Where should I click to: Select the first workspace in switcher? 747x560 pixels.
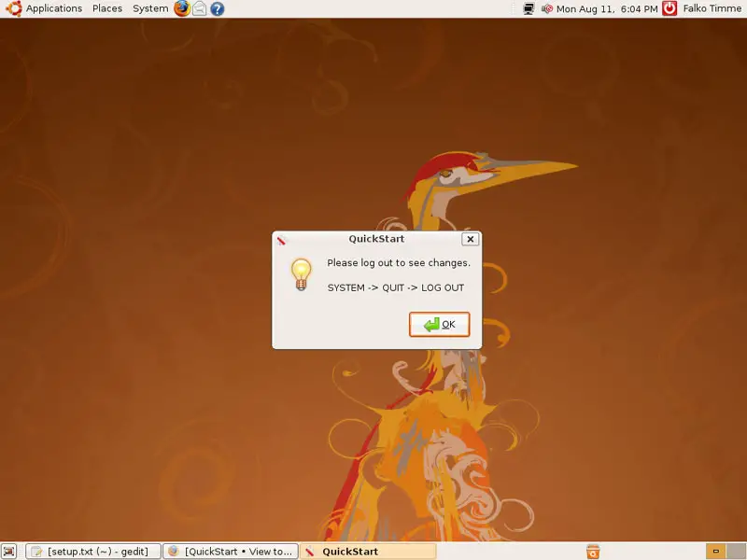pyautogui.click(x=715, y=552)
